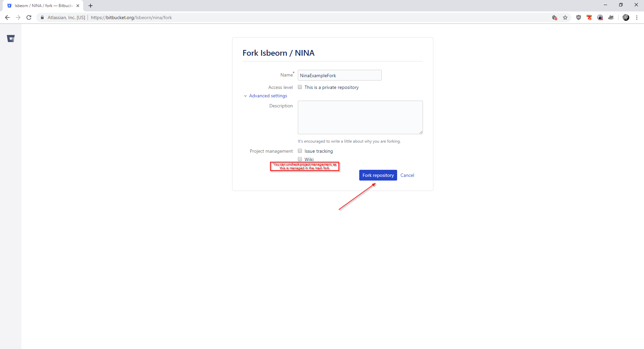This screenshot has width=644, height=349.
Task: Focus the Description text area
Action: point(360,117)
